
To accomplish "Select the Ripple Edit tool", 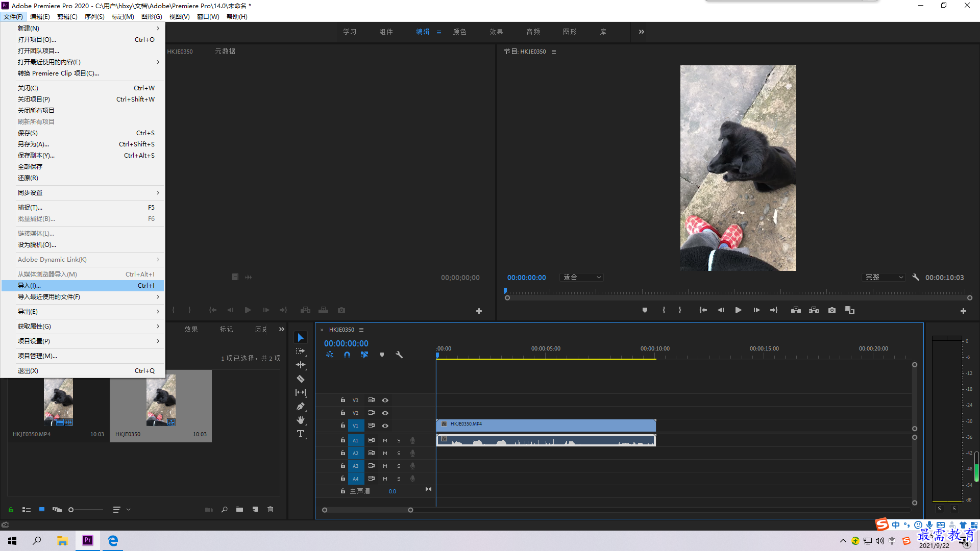I will tap(301, 365).
